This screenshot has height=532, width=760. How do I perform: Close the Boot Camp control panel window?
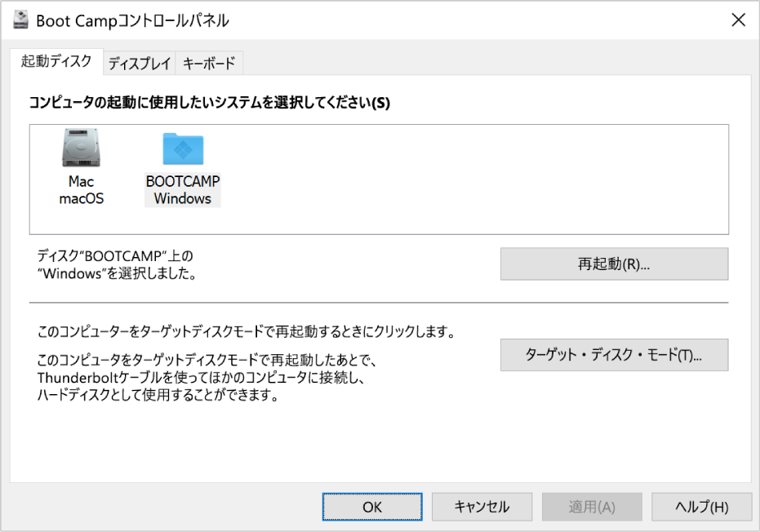click(x=738, y=20)
